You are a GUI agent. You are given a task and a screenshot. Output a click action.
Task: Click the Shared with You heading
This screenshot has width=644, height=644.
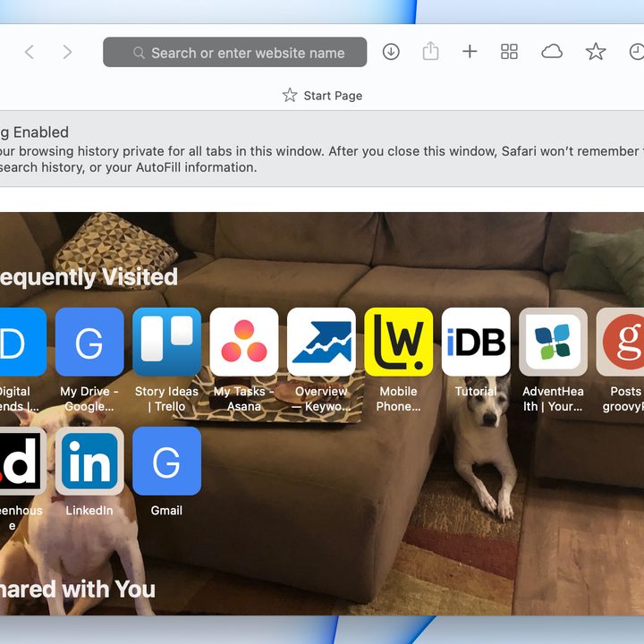78,589
